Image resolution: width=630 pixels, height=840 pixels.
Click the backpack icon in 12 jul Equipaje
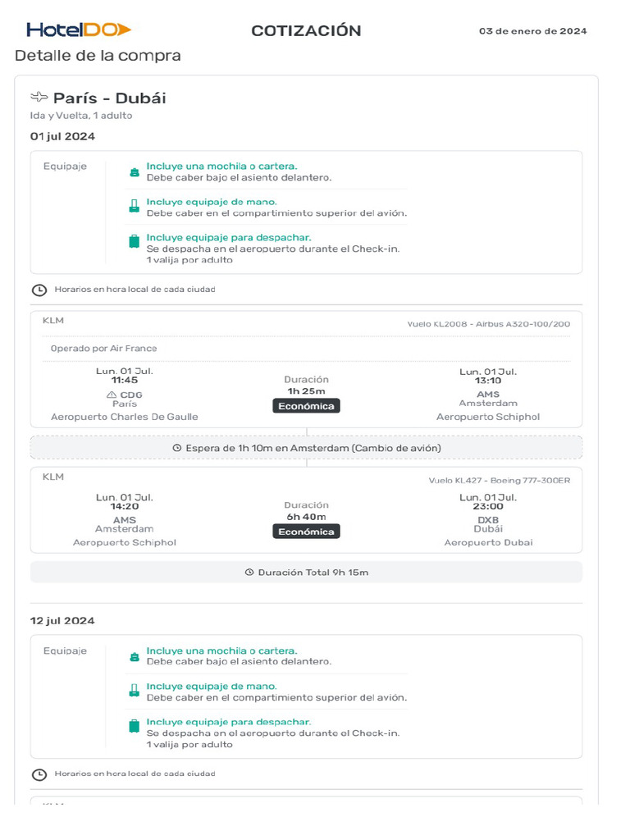[134, 657]
